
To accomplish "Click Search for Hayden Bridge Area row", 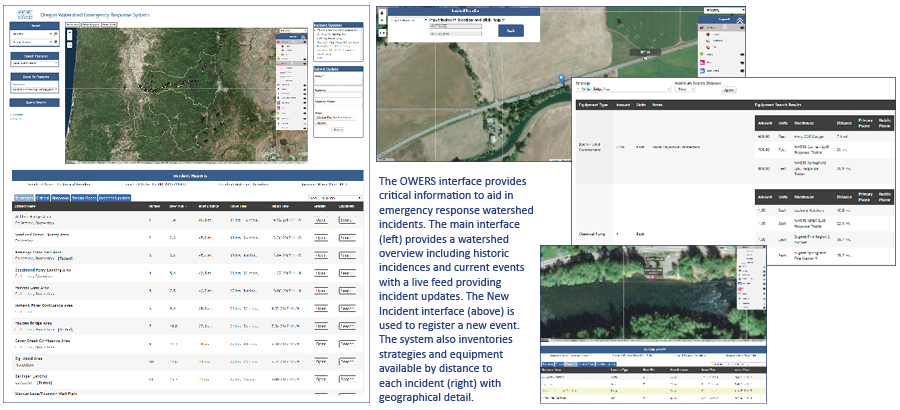I will (347, 326).
